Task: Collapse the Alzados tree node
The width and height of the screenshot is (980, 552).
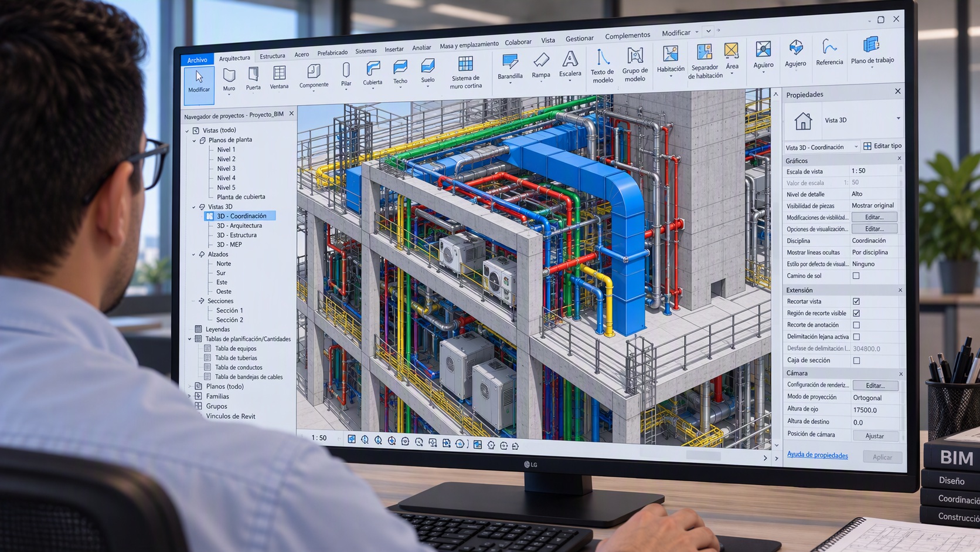Action: pyautogui.click(x=194, y=255)
